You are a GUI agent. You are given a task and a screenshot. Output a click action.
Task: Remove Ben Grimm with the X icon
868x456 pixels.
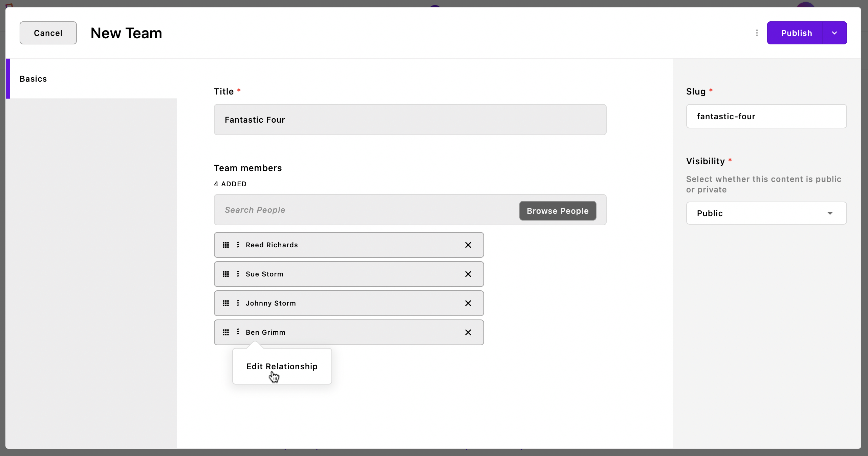point(468,332)
